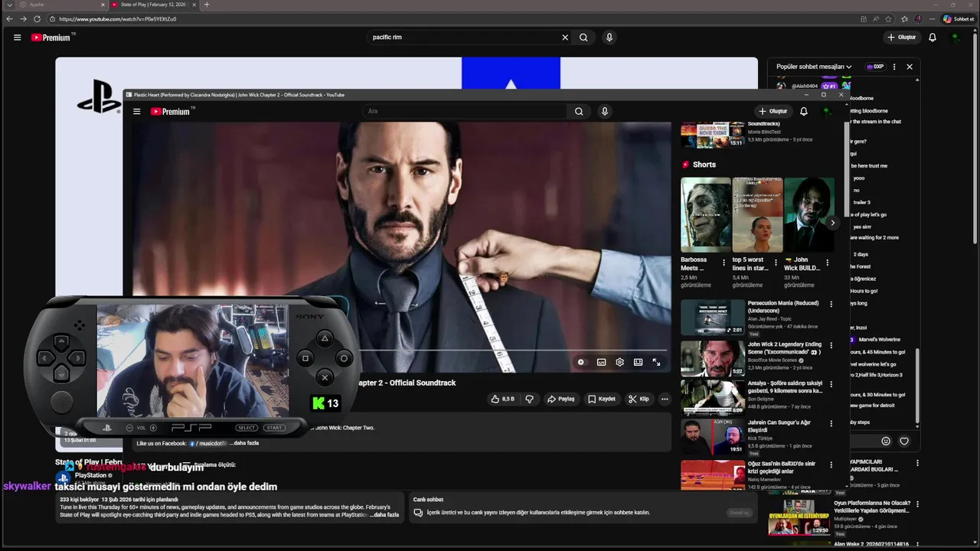
Task: Switch the player to theater mode
Action: coord(638,362)
